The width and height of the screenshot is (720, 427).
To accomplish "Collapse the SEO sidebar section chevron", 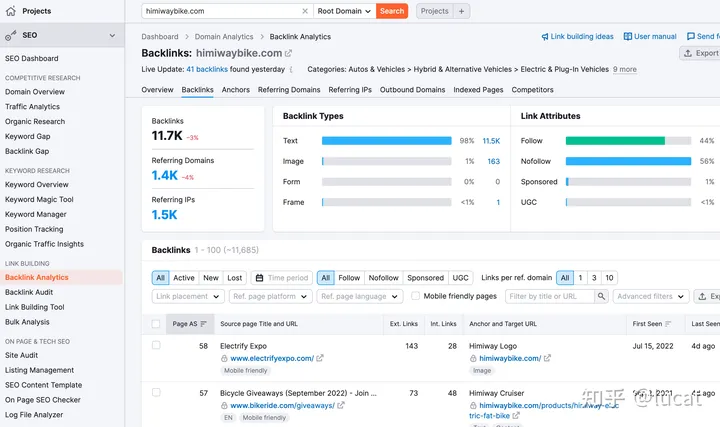I will pos(112,35).
